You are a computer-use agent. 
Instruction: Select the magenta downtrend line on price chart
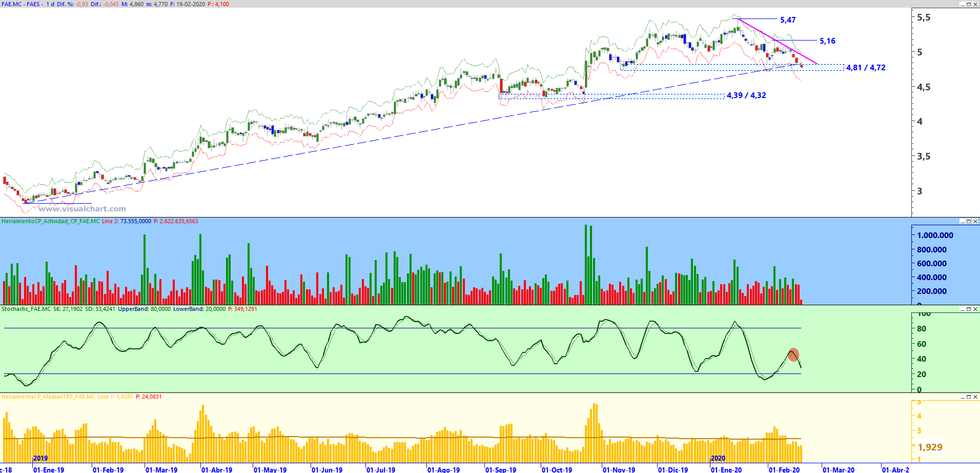point(777,41)
